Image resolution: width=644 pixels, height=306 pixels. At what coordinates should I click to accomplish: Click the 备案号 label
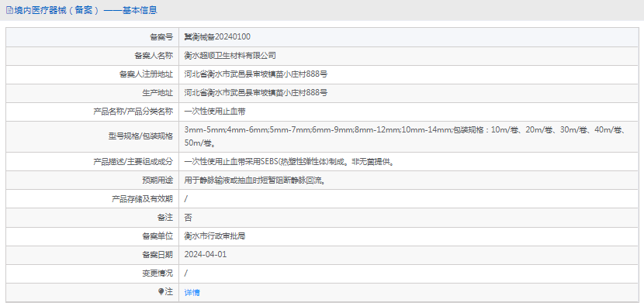pos(161,37)
